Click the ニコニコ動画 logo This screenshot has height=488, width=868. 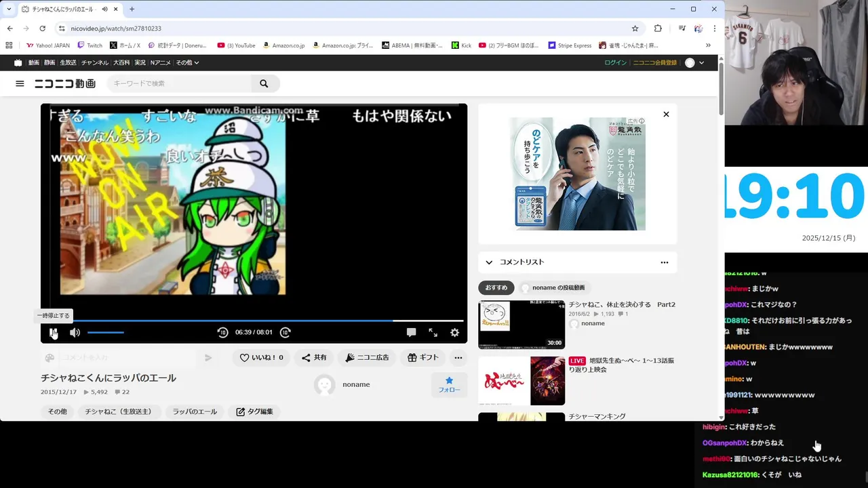65,83
